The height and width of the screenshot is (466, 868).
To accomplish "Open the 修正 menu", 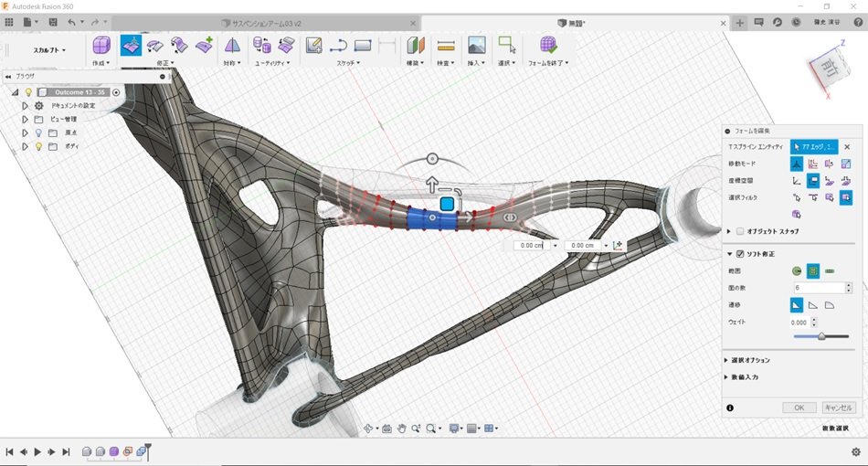I will tap(164, 63).
